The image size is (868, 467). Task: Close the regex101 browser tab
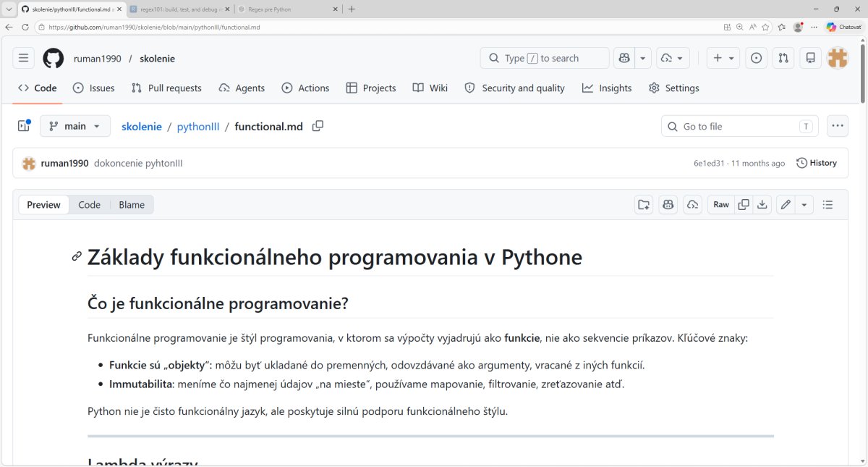[x=226, y=9]
